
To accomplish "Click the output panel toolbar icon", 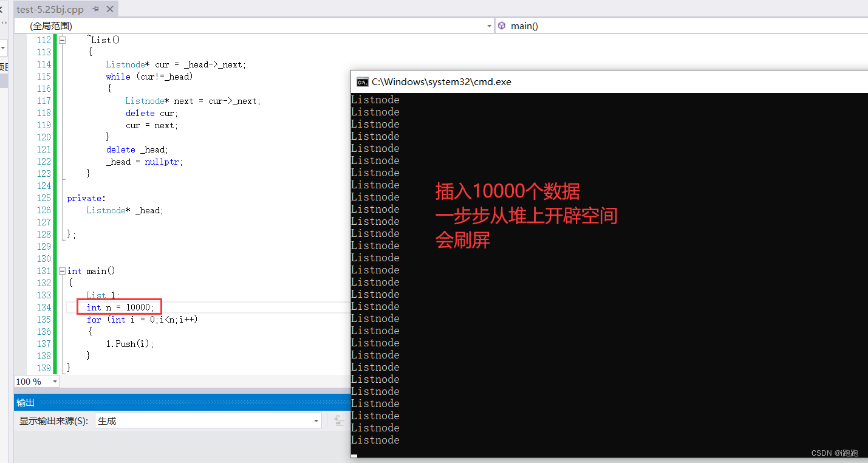I will pos(338,420).
